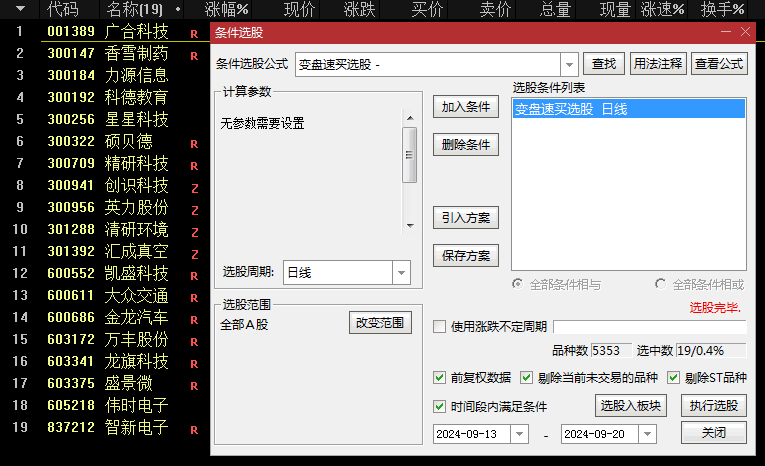Click the R marker beside 硕贝德
The width and height of the screenshot is (765, 466).
pos(194,144)
